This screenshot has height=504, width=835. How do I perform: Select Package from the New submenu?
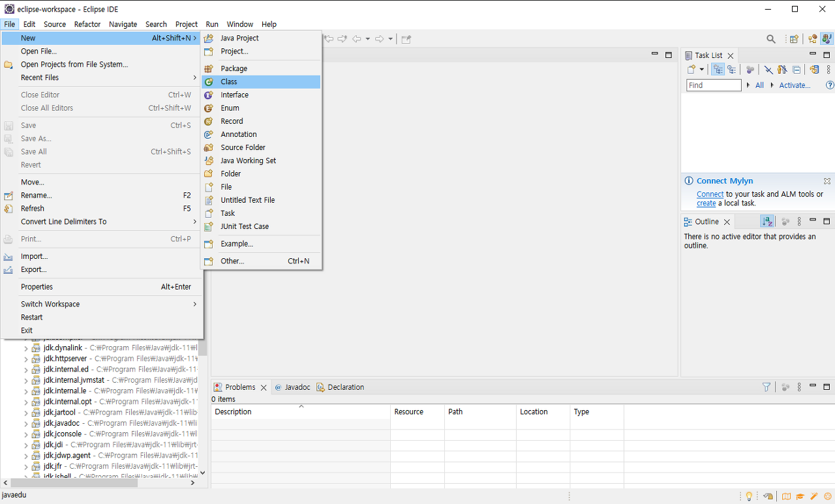click(261, 68)
